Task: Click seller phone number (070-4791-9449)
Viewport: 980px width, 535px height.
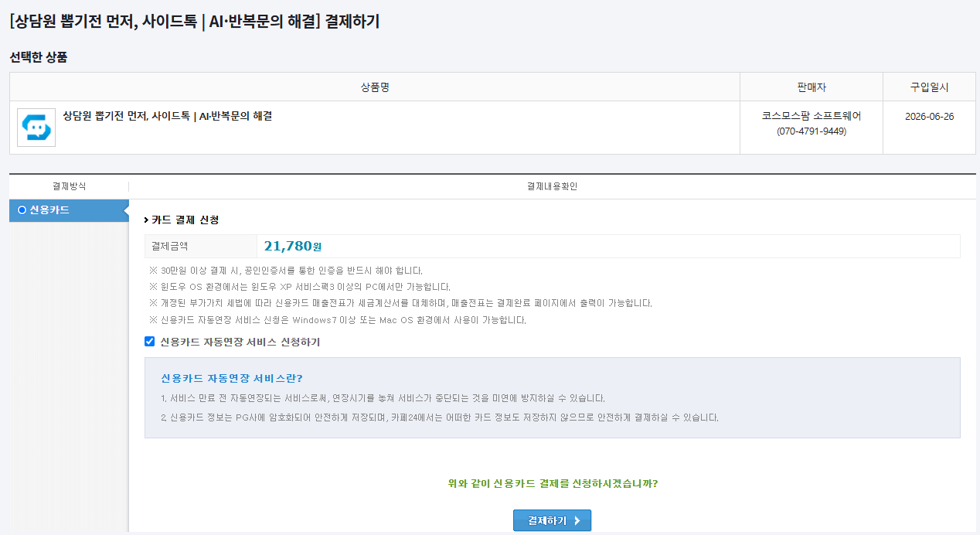Action: [x=812, y=131]
